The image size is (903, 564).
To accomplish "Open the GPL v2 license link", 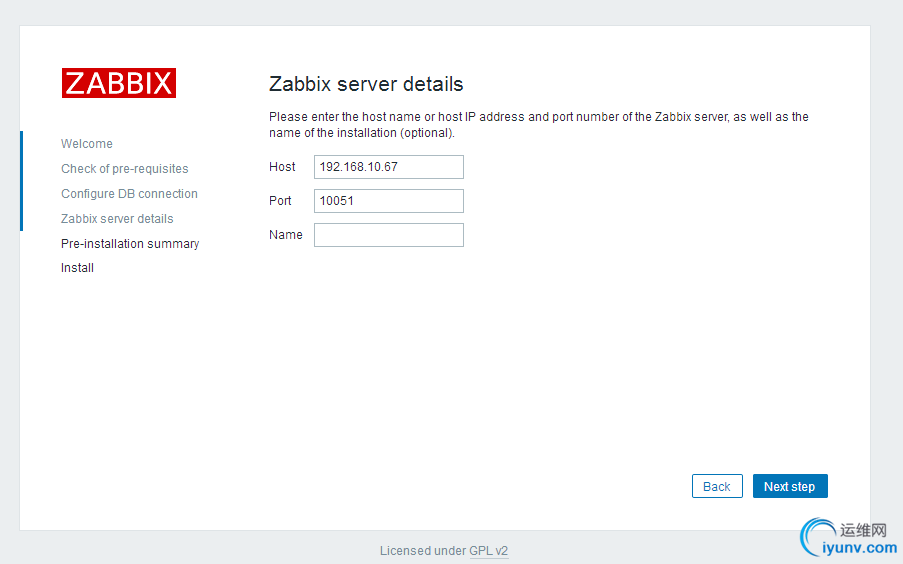I will [x=488, y=551].
